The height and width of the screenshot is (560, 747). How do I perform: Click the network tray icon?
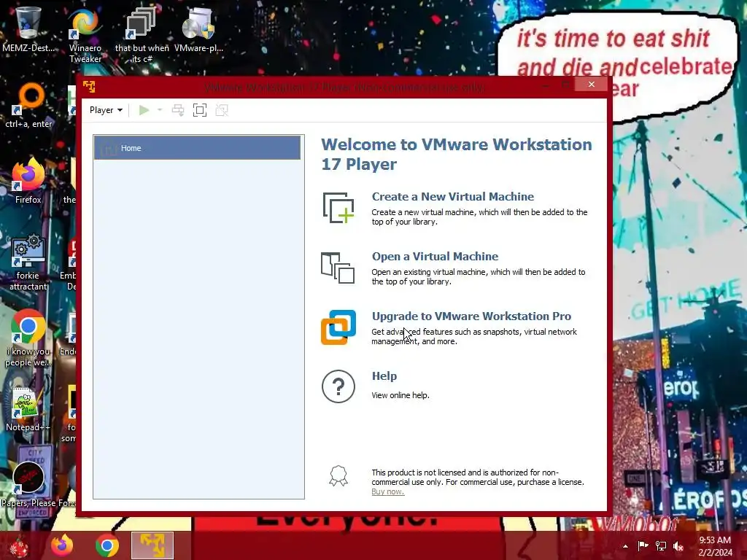pyautogui.click(x=661, y=546)
